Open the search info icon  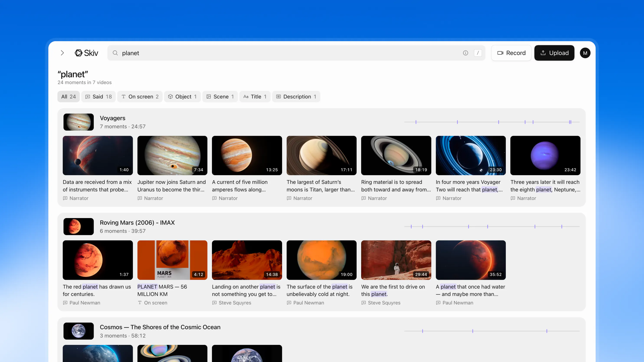465,53
